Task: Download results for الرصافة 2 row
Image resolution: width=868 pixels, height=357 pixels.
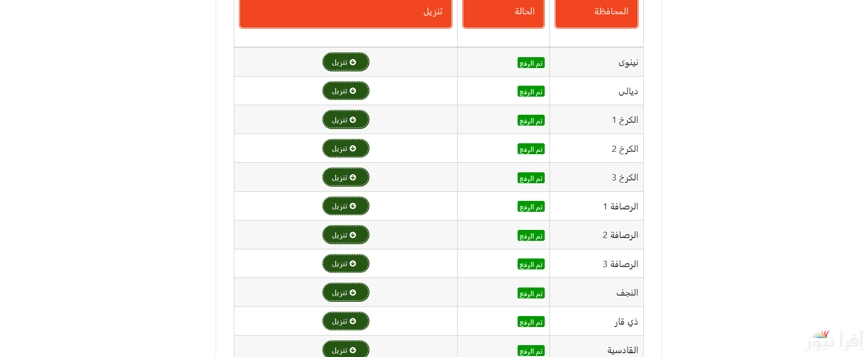Action: [x=346, y=235]
